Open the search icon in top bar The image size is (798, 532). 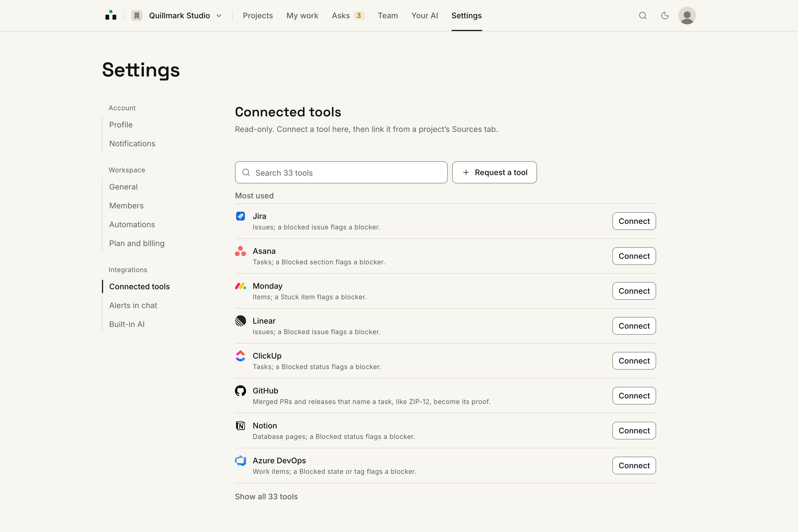[643, 16]
